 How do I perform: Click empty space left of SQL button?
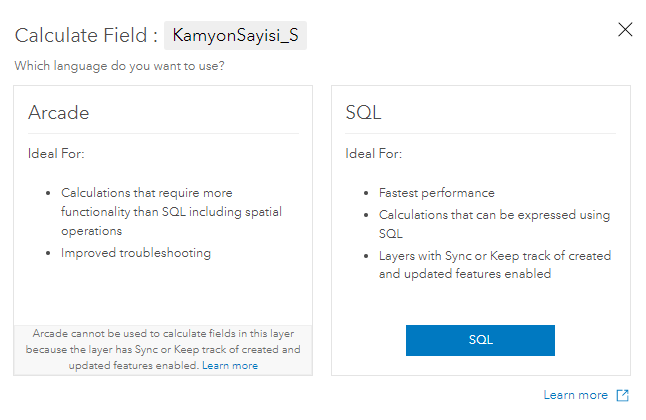[x=368, y=340]
